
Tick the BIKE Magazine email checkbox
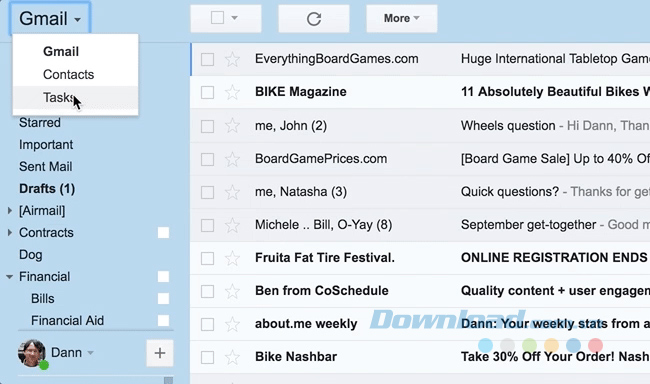point(207,92)
